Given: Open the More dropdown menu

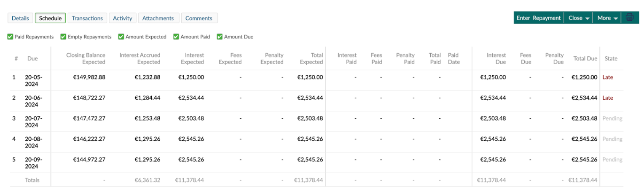Looking at the screenshot, I should click(607, 18).
